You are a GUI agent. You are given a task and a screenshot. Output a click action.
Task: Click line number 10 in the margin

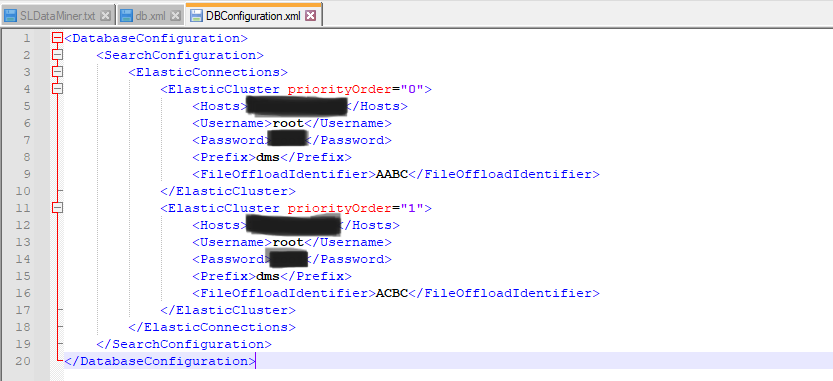(23, 191)
